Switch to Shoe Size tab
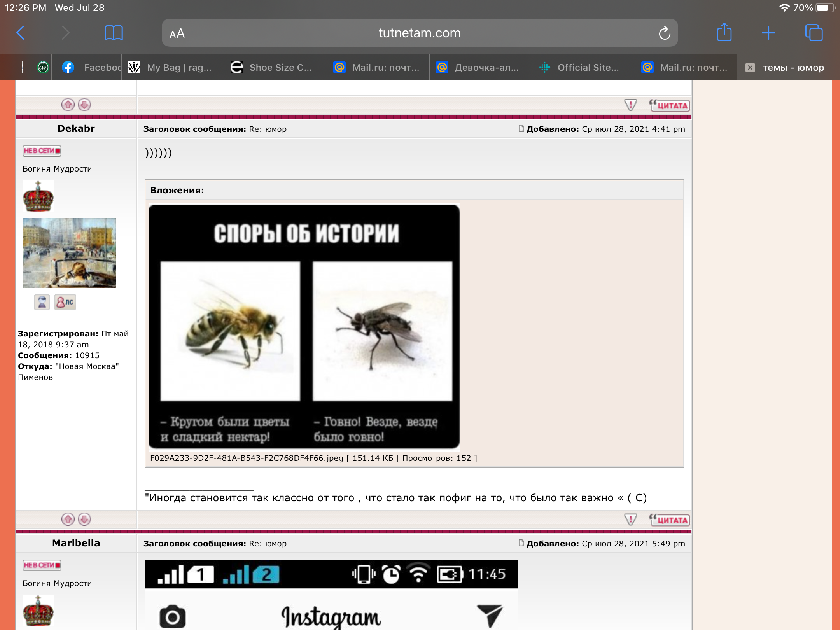840x630 pixels. 275,68
